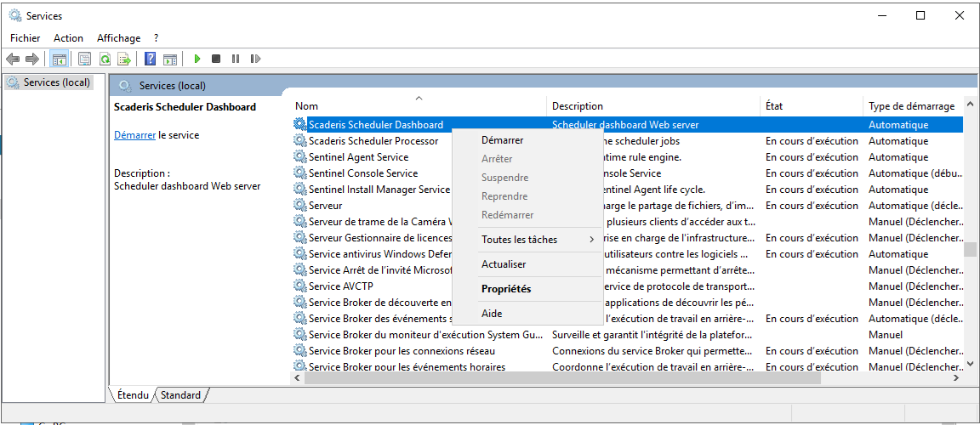Image resolution: width=980 pixels, height=425 pixels.
Task: Open the ? help menu
Action: point(157,38)
